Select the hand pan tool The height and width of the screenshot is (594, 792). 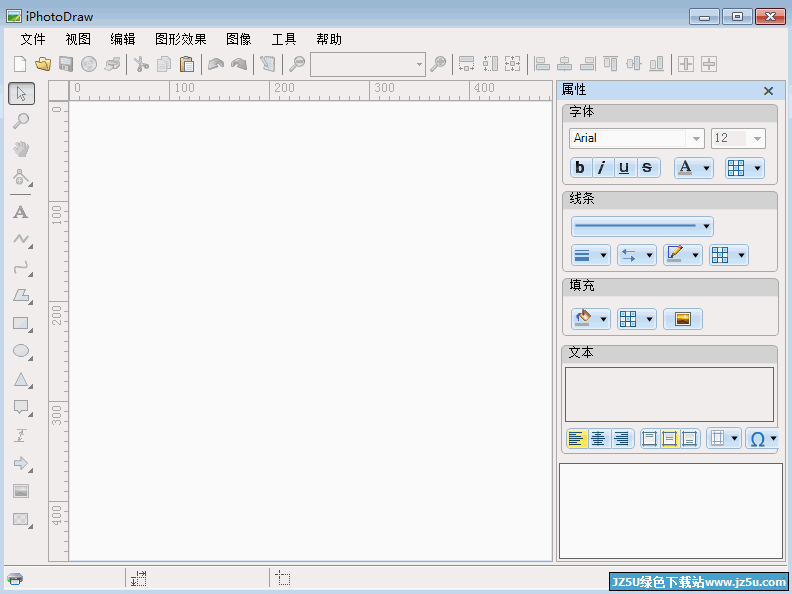pyautogui.click(x=21, y=149)
